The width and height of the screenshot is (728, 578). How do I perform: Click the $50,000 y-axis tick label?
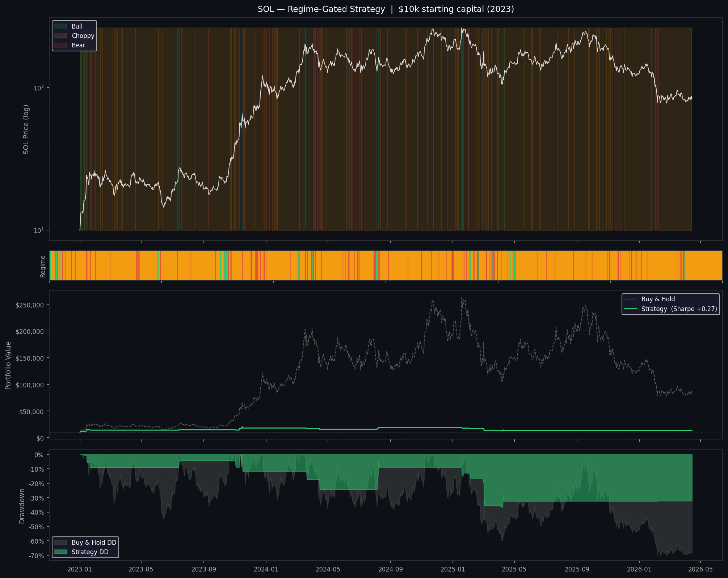point(31,412)
